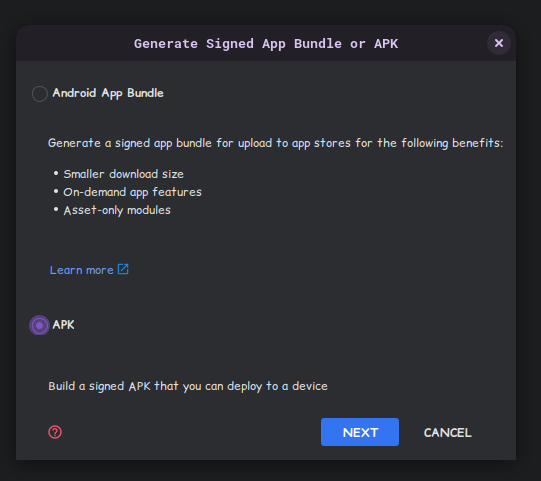
Task: Click the dialog title Generate Signed App Bundle or APK
Action: click(266, 44)
